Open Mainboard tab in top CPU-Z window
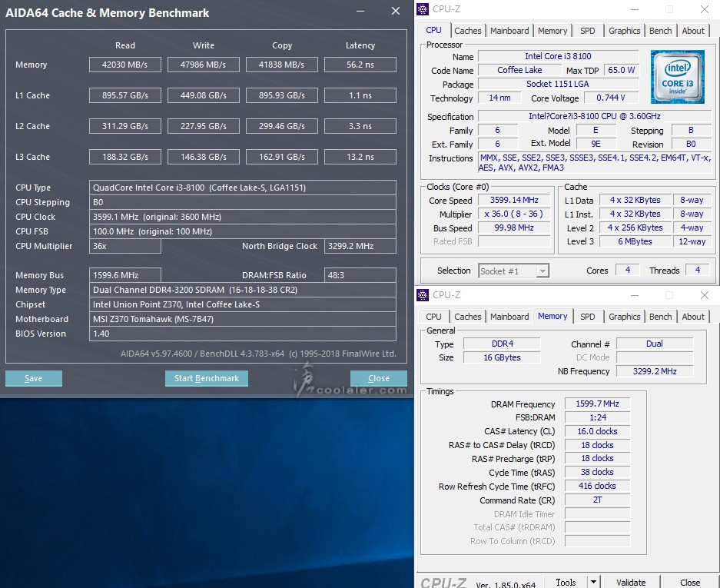This screenshot has width=720, height=588. [x=509, y=31]
